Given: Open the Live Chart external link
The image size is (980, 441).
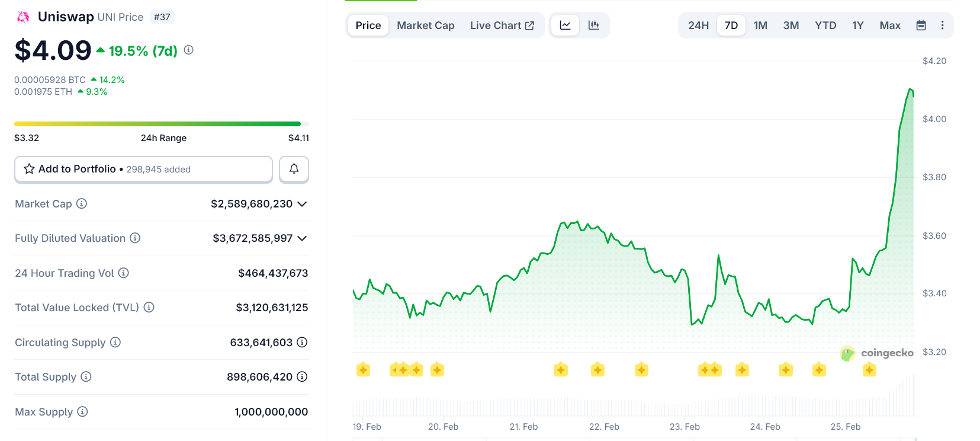Looking at the screenshot, I should pyautogui.click(x=502, y=25).
